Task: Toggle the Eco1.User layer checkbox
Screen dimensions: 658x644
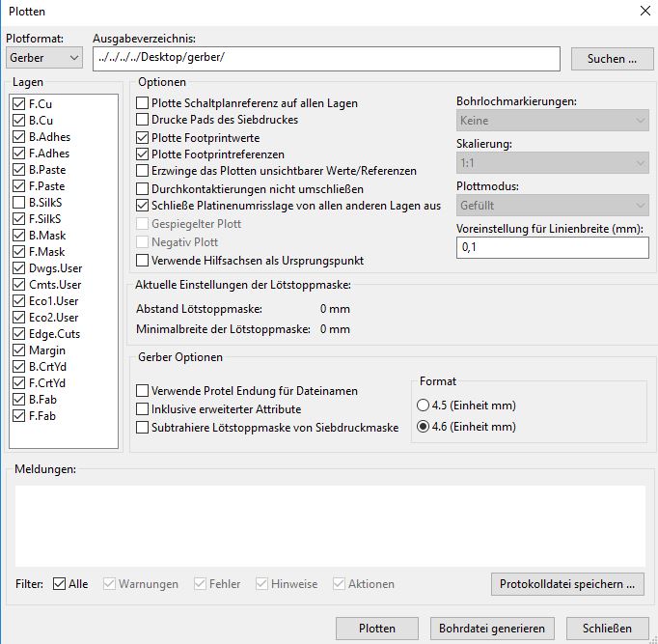Action: 18,300
